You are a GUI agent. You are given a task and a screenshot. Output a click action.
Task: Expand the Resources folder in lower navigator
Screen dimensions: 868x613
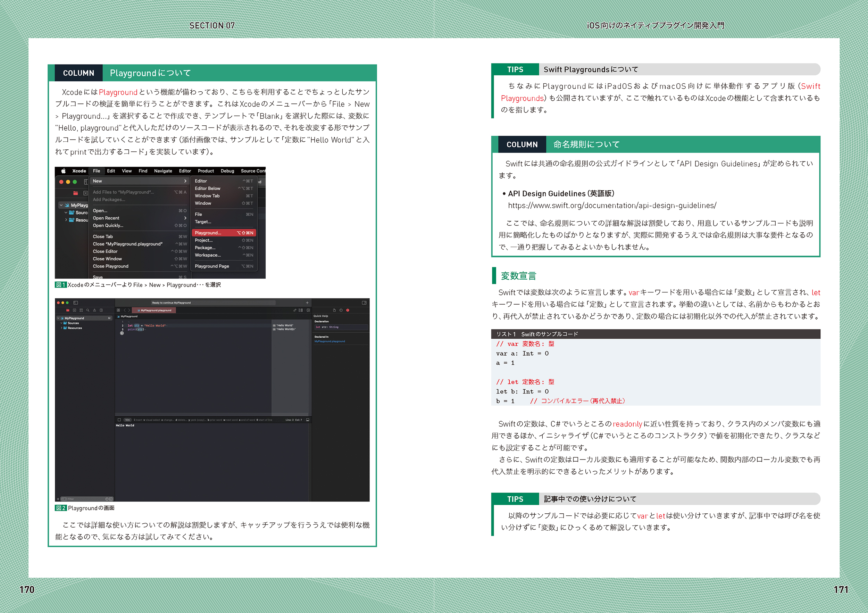click(x=61, y=328)
